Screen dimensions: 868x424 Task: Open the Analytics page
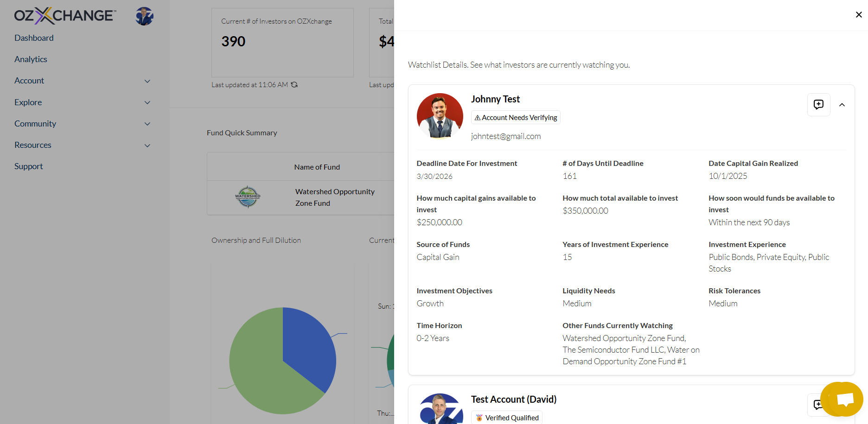[31, 59]
